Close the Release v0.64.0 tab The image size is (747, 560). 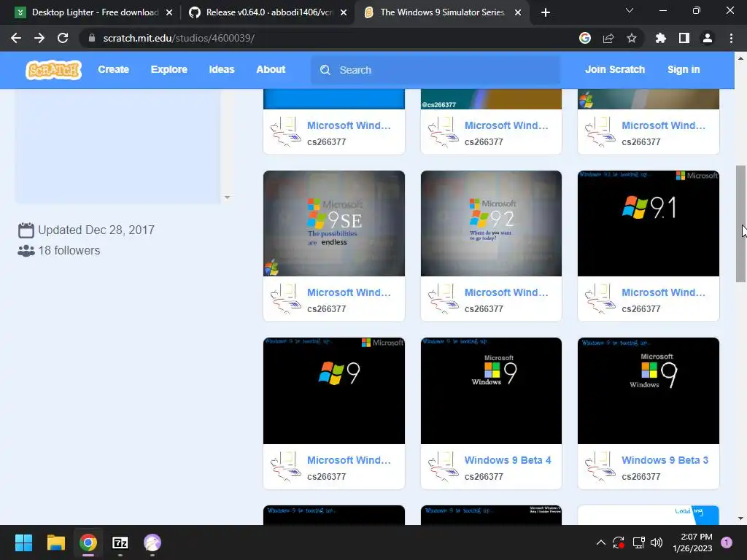pyautogui.click(x=344, y=12)
